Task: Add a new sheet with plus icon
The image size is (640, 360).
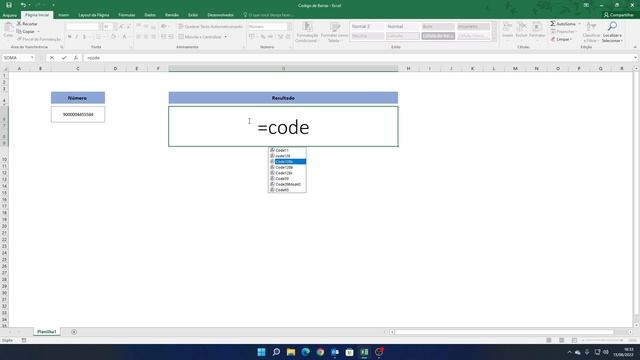Action: pyautogui.click(x=74, y=332)
